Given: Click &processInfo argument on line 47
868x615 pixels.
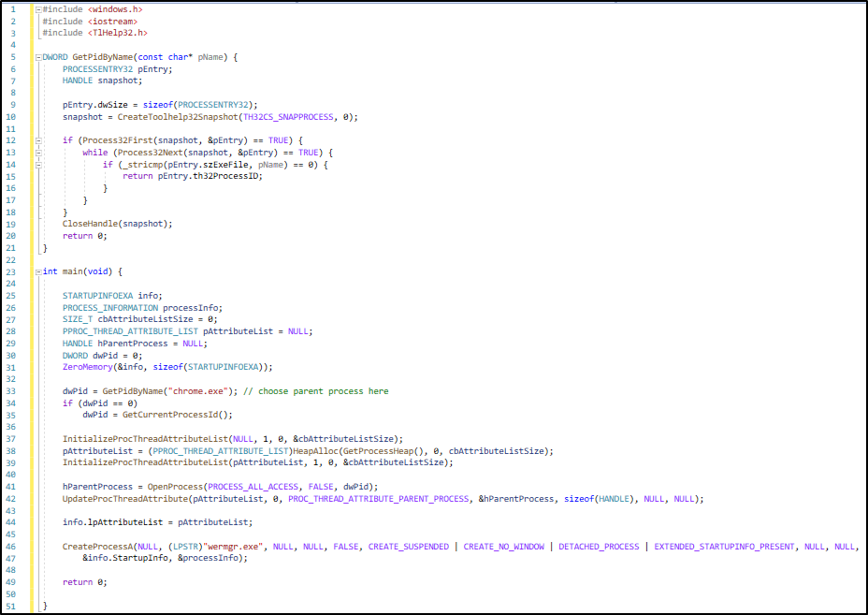Looking at the screenshot, I should click(x=210, y=558).
